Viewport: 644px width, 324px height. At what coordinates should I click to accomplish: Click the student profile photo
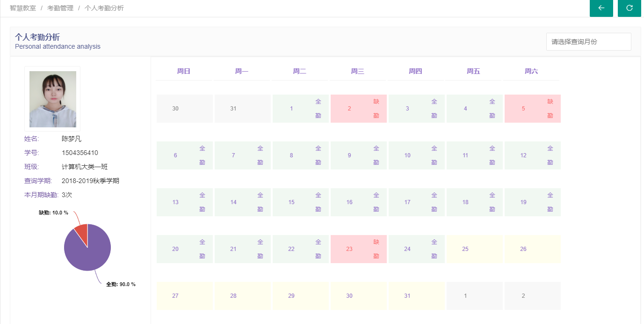coord(53,99)
